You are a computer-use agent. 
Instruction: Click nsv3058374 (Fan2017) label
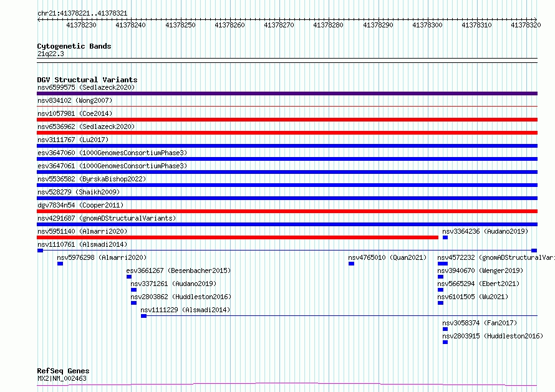(x=480, y=323)
